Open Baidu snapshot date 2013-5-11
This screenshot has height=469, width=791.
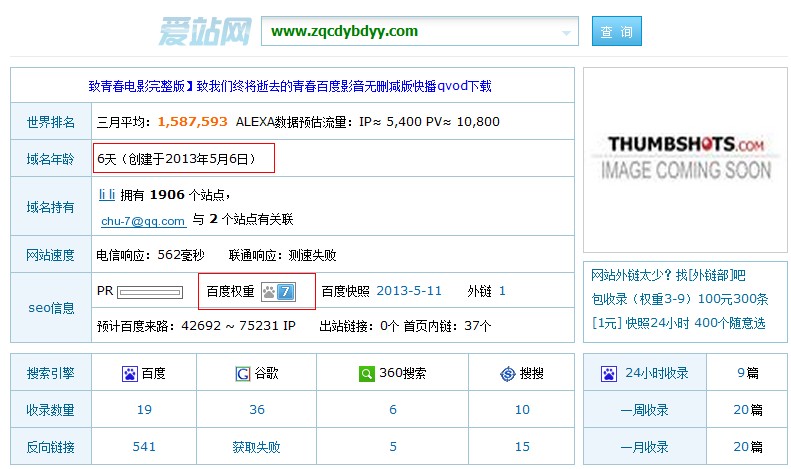coord(409,292)
